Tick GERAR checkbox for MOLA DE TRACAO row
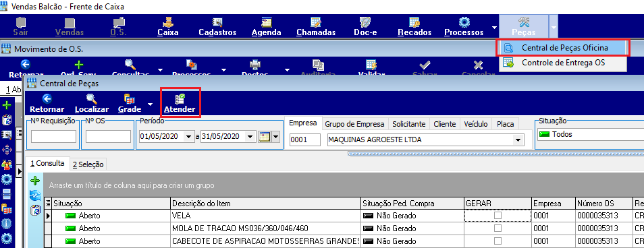 point(498,228)
